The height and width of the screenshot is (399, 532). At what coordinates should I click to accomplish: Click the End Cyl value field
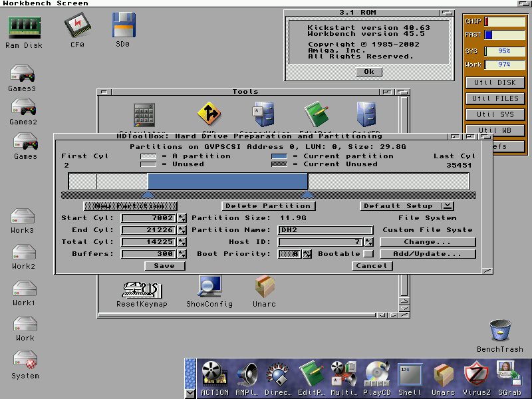click(149, 230)
